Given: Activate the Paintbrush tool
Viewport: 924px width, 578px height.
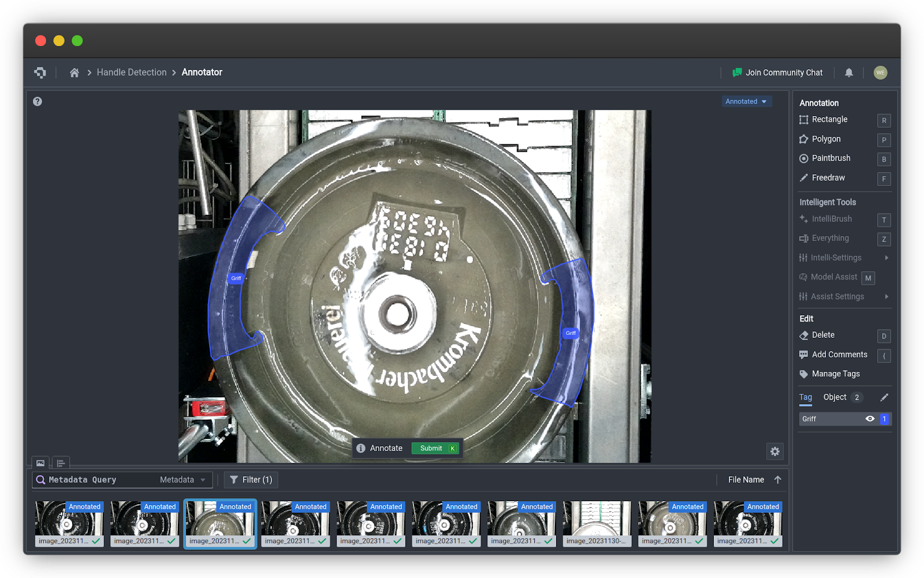Looking at the screenshot, I should [830, 158].
